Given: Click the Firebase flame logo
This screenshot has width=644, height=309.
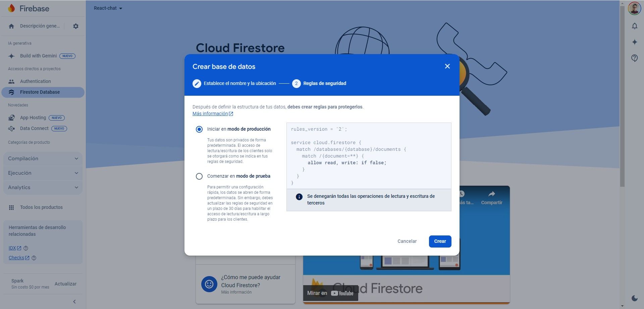Looking at the screenshot, I should coord(11,8).
